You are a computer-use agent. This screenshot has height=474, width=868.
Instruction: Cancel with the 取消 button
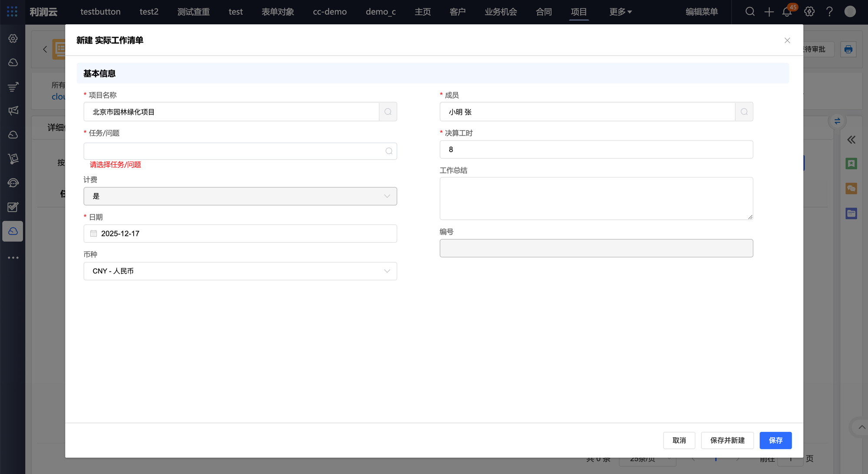(679, 440)
